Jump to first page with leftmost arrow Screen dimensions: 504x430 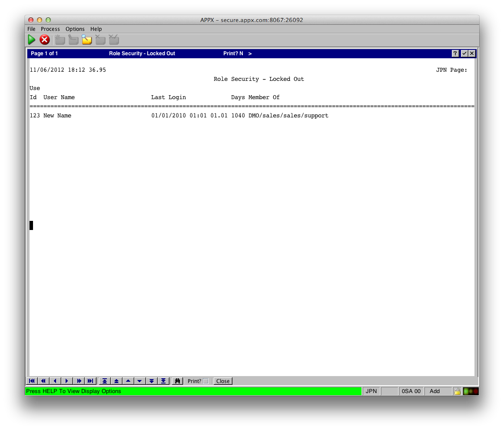32,381
